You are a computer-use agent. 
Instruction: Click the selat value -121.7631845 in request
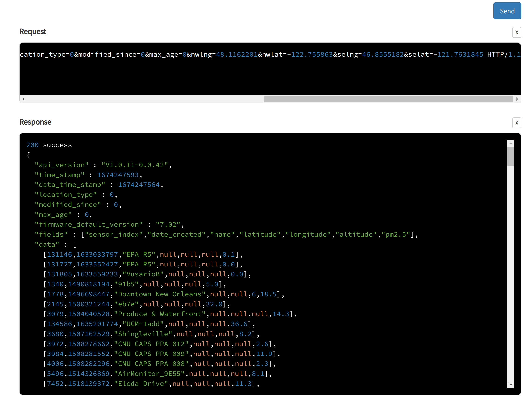click(458, 54)
